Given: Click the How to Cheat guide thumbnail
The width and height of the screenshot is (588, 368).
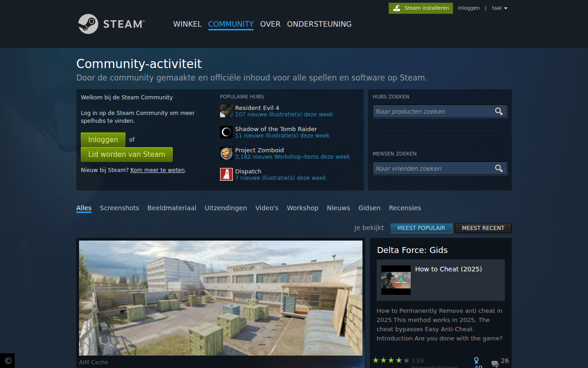Looking at the screenshot, I should [396, 280].
